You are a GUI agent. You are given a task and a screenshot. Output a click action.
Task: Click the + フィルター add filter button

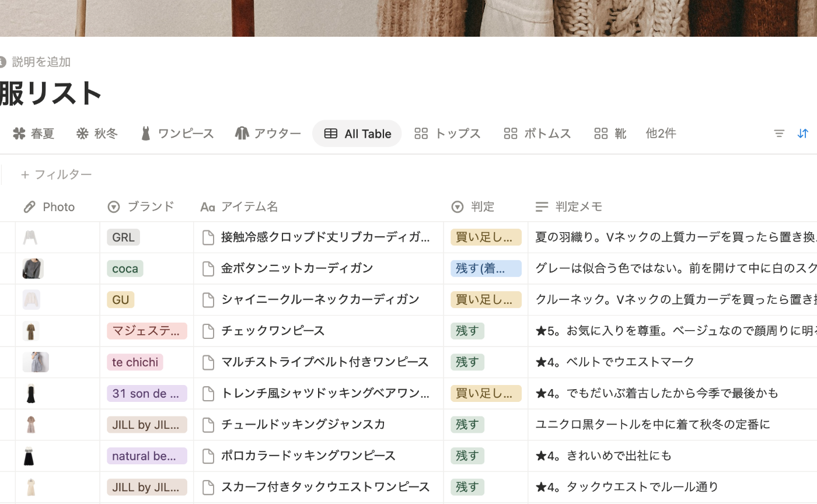tap(57, 174)
